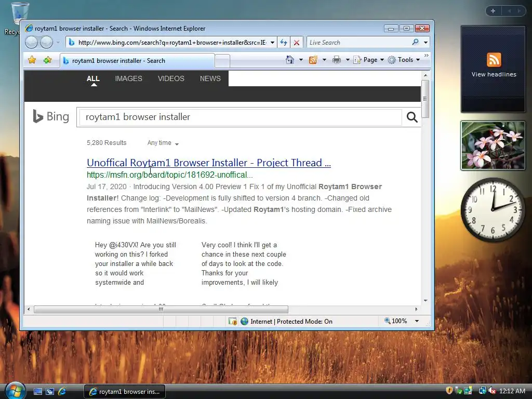
Task: Select the roytam1 browser installer tab
Action: 137,61
